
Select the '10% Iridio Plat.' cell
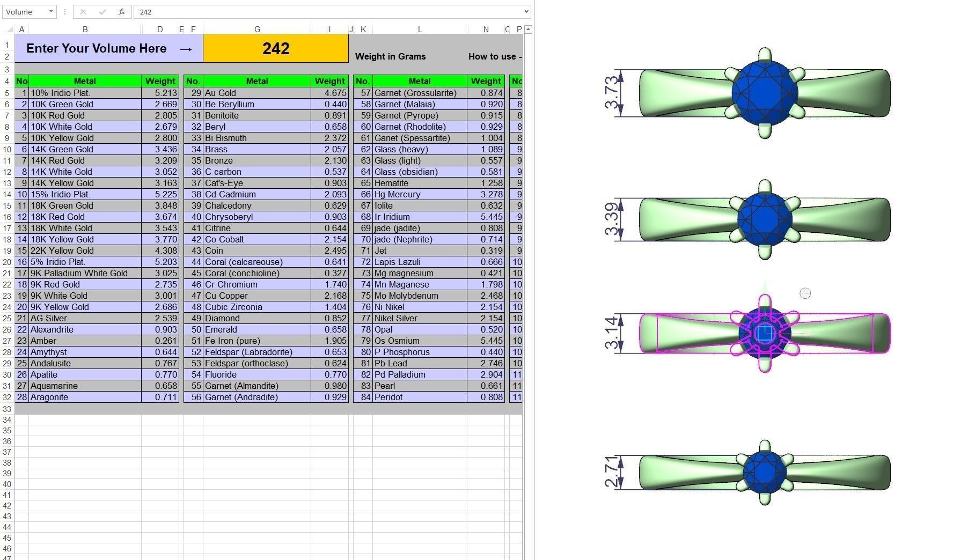coord(85,93)
